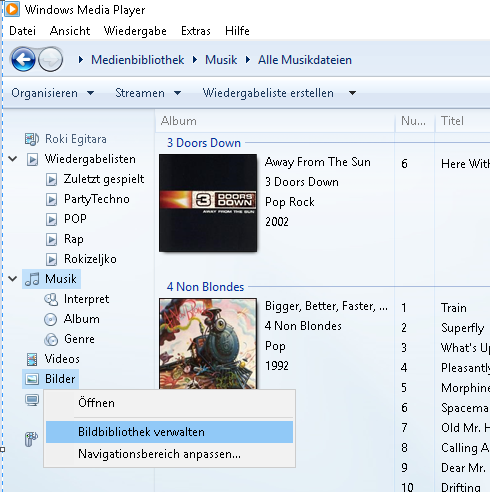Open the breadcrumb arrow before Musik
The height and width of the screenshot is (492, 490).
(x=195, y=60)
